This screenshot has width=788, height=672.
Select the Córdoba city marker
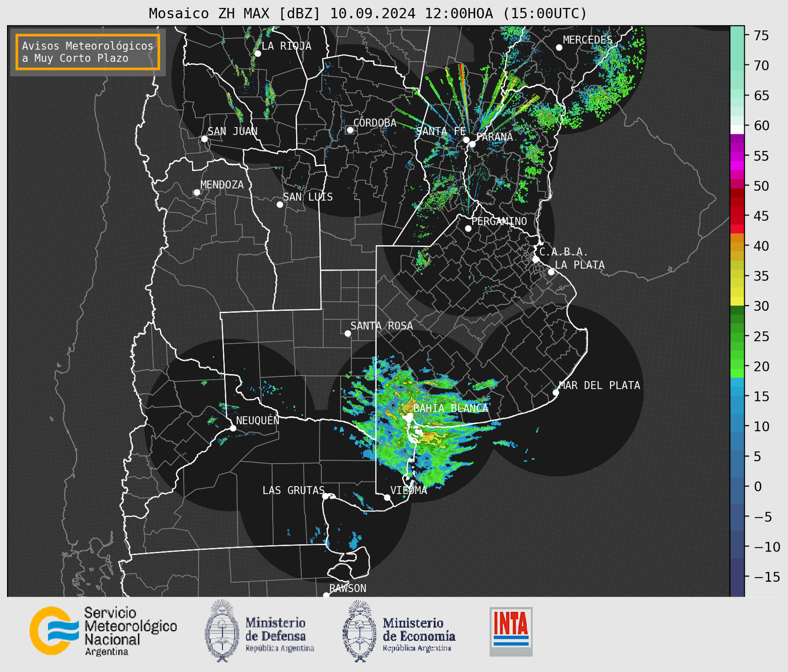[350, 130]
